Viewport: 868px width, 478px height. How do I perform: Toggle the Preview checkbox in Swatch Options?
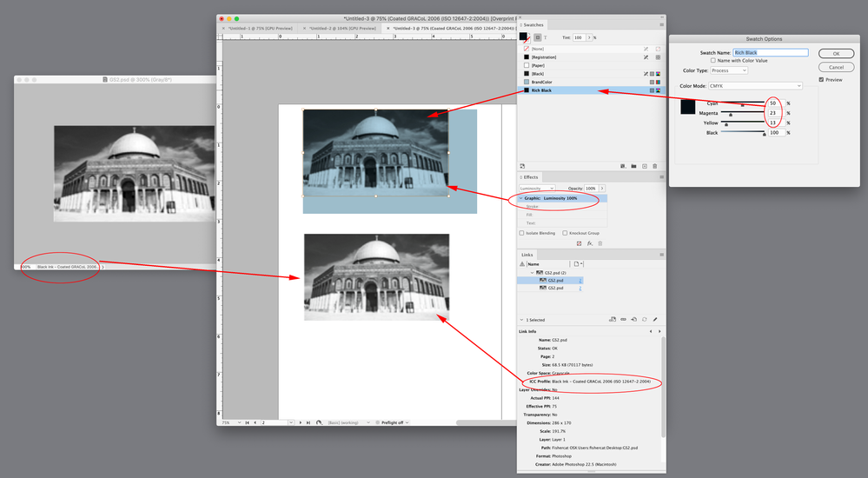coord(821,80)
